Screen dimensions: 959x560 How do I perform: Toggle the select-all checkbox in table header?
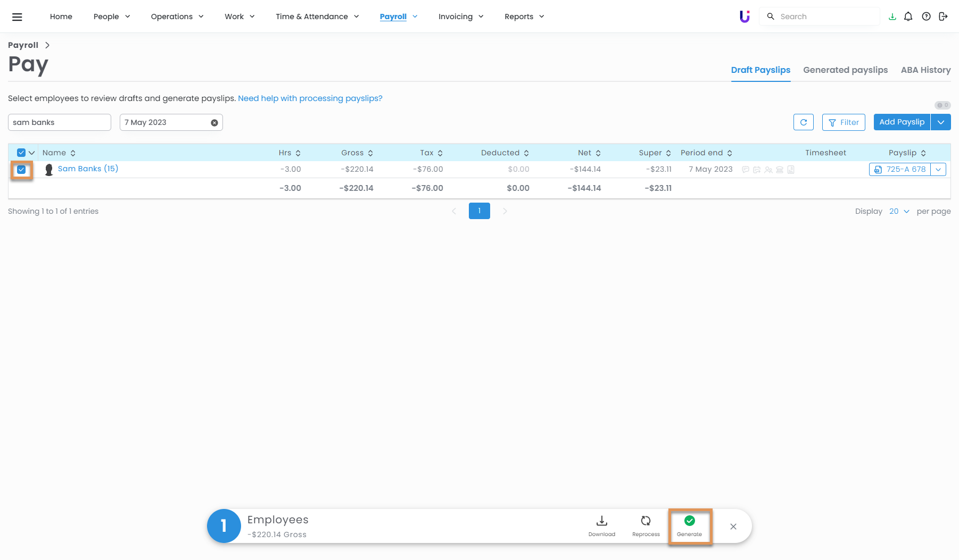pos(21,153)
